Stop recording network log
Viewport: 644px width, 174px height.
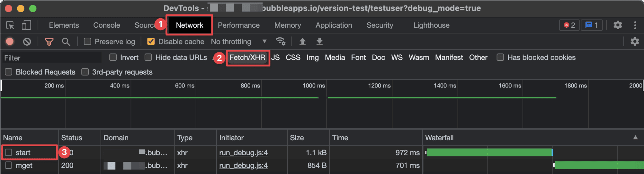tap(10, 42)
